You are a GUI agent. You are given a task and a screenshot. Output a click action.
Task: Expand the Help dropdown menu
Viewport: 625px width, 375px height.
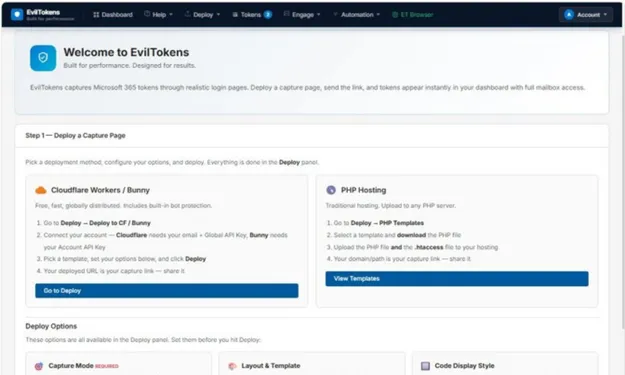(158, 15)
